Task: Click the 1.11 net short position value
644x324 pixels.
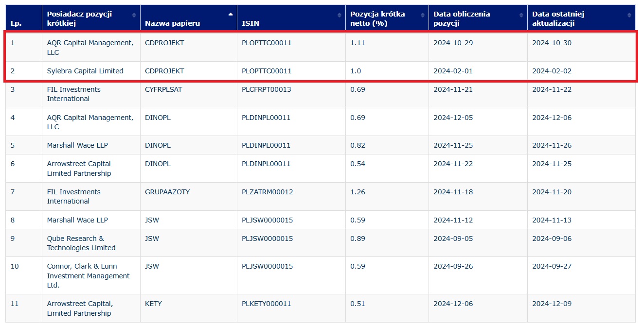Action: point(358,43)
